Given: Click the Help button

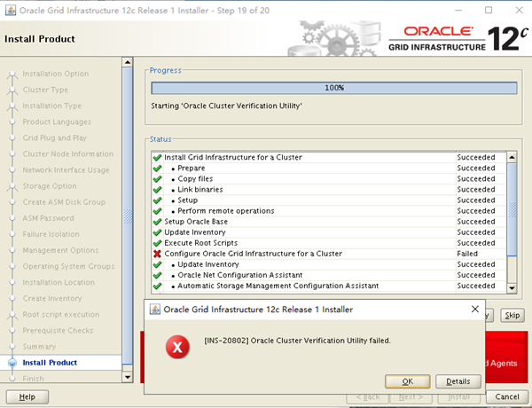Looking at the screenshot, I should 27,396.
